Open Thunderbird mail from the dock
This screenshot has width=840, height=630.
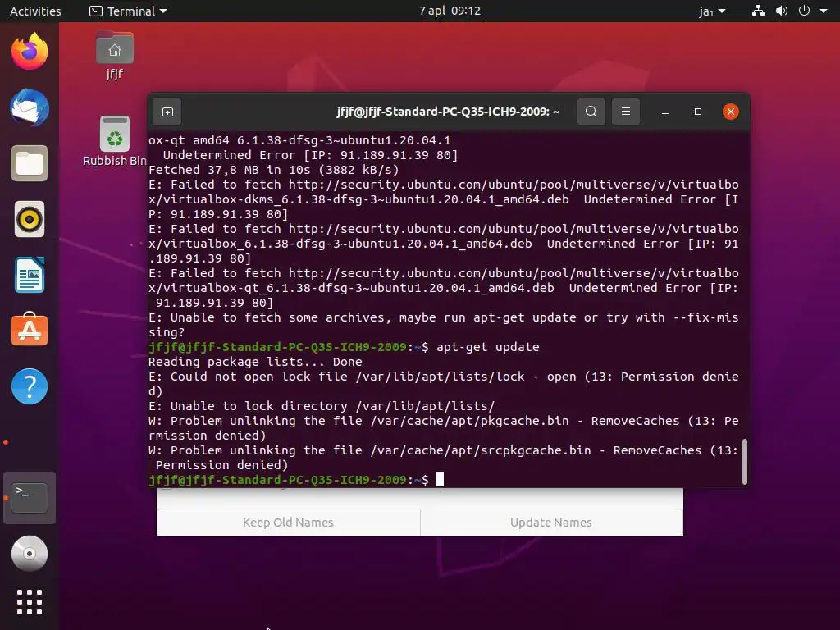pos(30,107)
